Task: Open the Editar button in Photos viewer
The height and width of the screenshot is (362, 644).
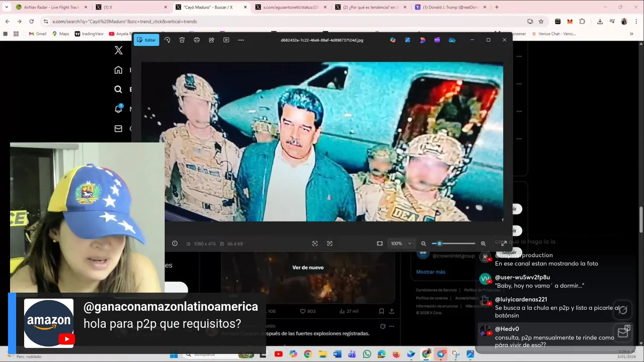Action: tap(146, 40)
